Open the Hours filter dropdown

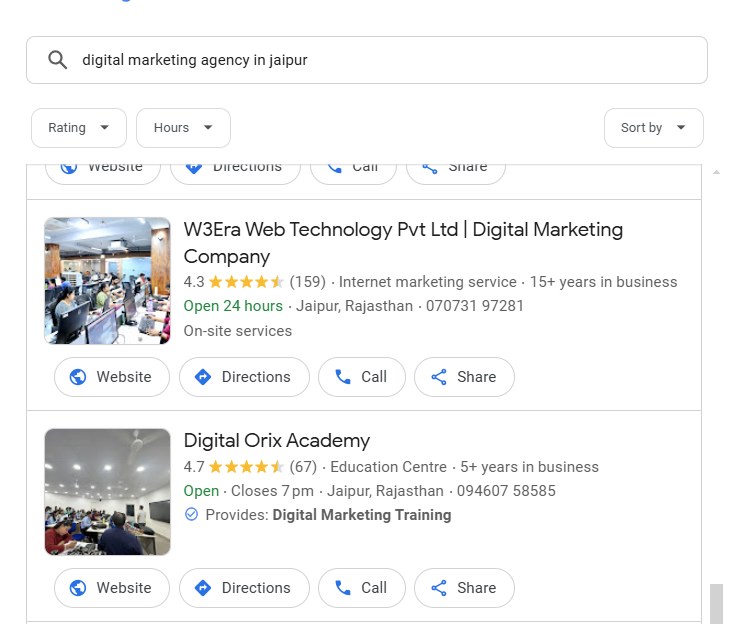point(183,128)
